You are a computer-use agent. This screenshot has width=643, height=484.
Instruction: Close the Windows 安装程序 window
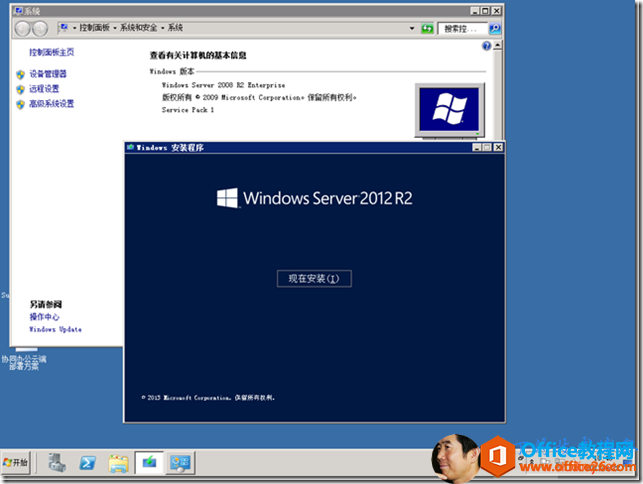point(498,147)
